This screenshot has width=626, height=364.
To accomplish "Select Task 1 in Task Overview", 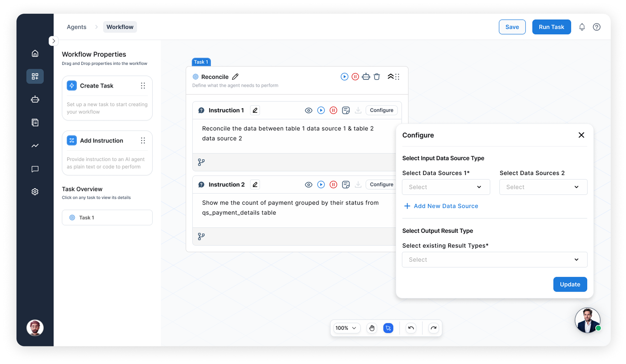I will pyautogui.click(x=107, y=218).
